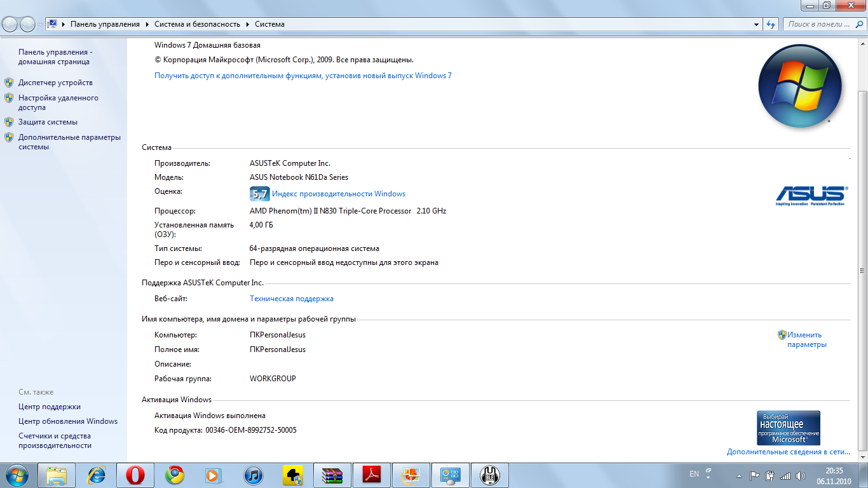Click the 4,00 ГБ installed memory value
This screenshot has width=868, height=488.
262,225
